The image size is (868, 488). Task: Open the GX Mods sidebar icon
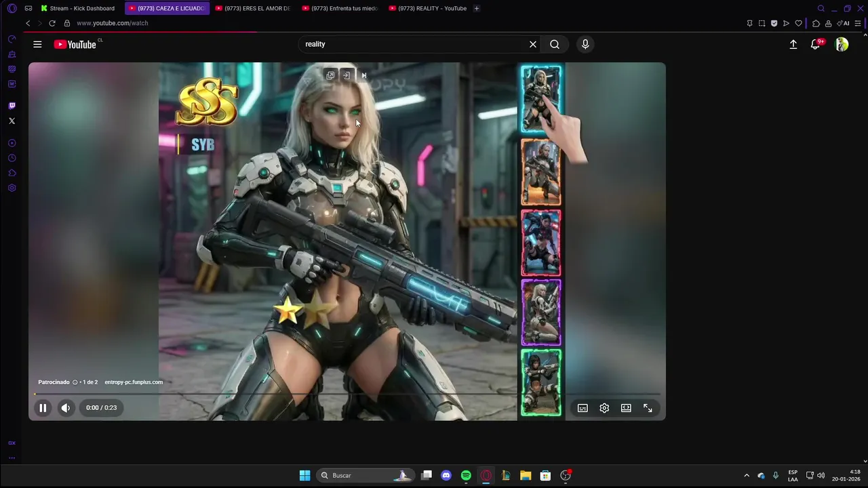pyautogui.click(x=12, y=84)
